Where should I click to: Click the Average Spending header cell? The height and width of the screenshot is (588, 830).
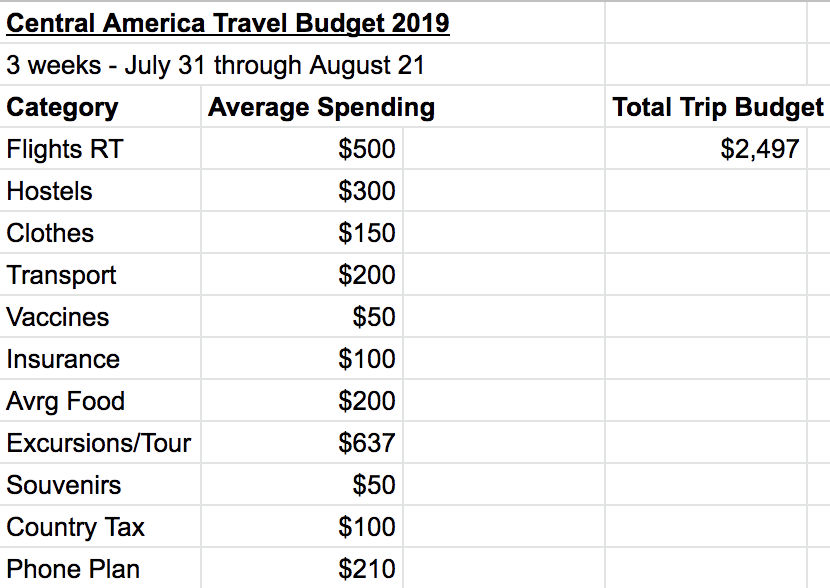(x=321, y=108)
